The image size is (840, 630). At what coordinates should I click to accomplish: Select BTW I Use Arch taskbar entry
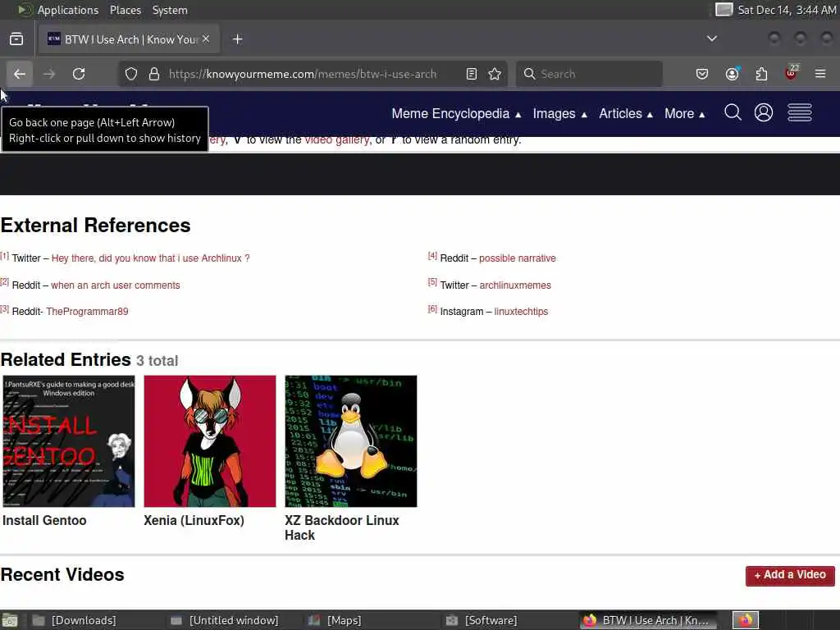(650, 620)
